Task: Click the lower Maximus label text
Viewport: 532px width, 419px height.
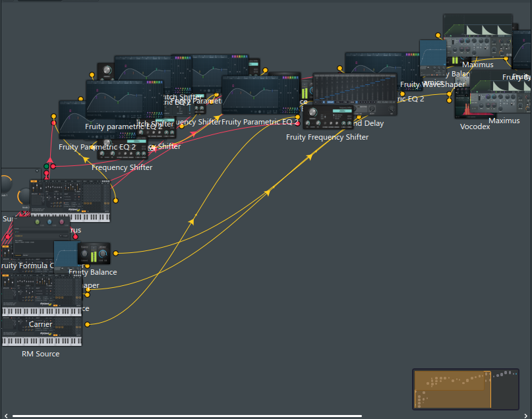Action: coord(504,121)
